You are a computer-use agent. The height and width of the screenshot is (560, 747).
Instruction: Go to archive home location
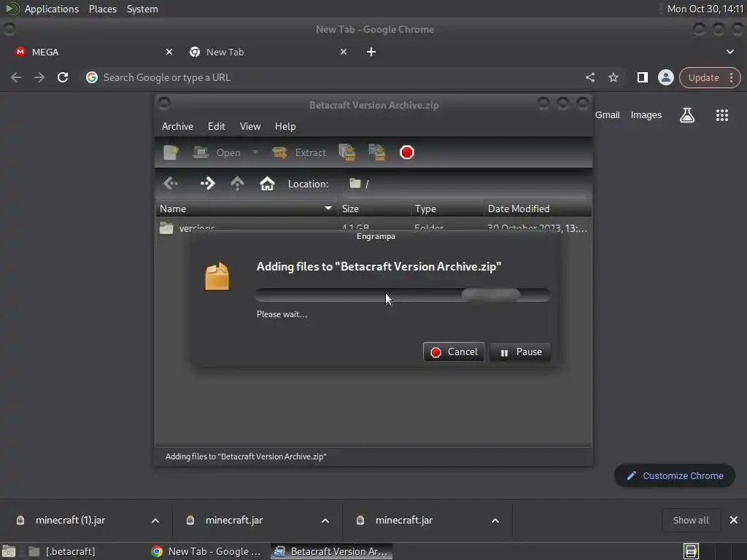[x=267, y=183]
